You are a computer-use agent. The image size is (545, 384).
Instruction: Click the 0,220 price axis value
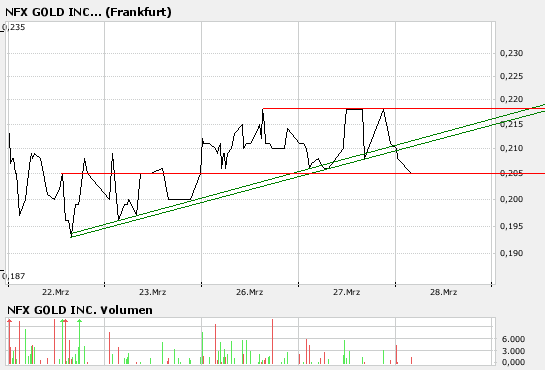pyautogui.click(x=511, y=99)
